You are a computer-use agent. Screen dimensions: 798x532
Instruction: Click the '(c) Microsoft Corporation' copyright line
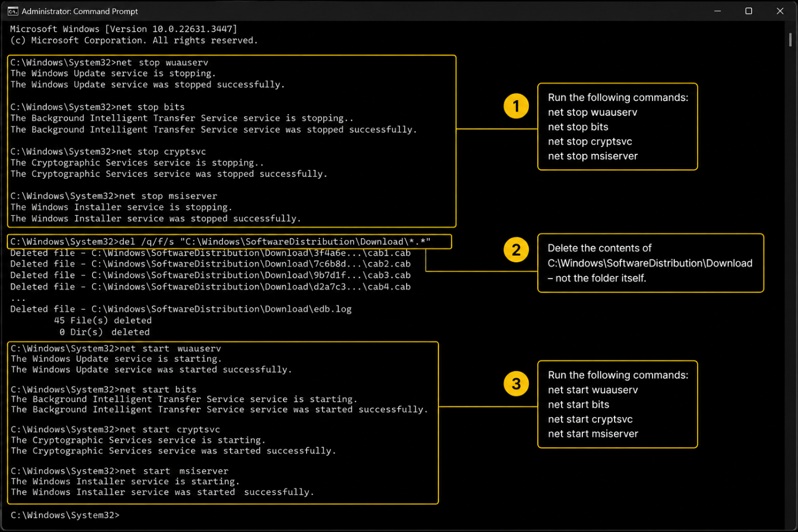(x=134, y=41)
